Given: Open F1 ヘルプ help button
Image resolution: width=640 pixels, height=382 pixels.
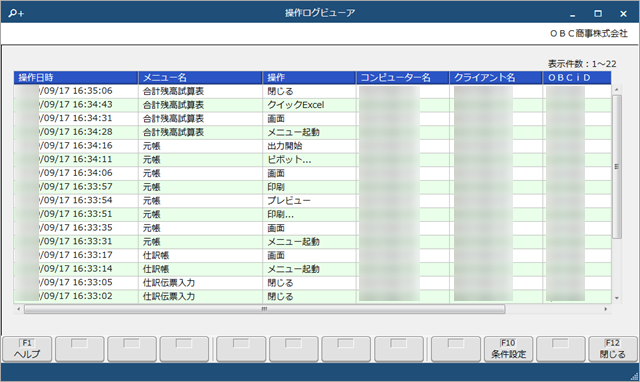Looking at the screenshot, I should click(x=27, y=349).
